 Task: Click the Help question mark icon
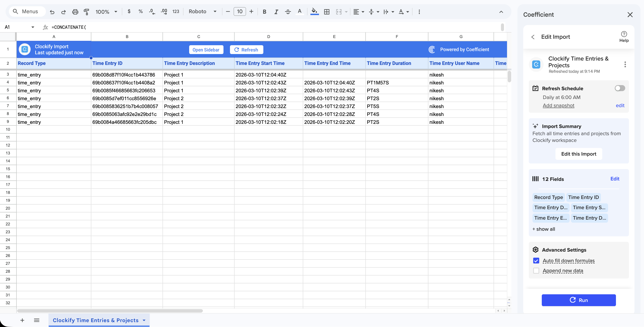pos(624,34)
